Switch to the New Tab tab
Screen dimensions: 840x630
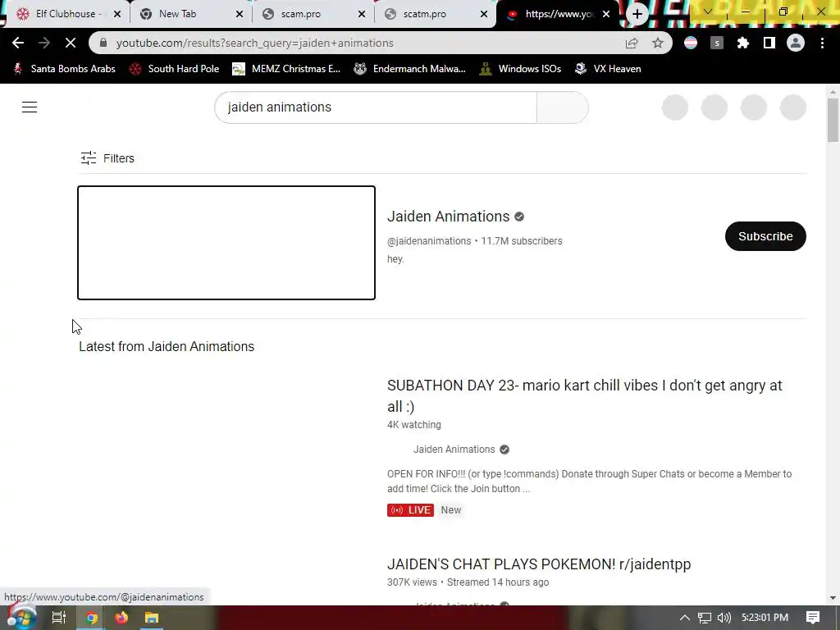click(x=190, y=14)
